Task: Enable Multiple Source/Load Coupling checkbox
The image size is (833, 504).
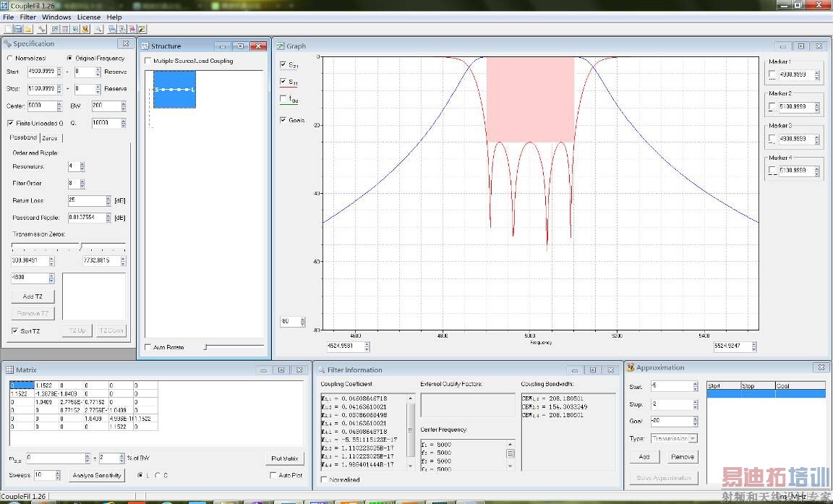Action: coord(148,61)
